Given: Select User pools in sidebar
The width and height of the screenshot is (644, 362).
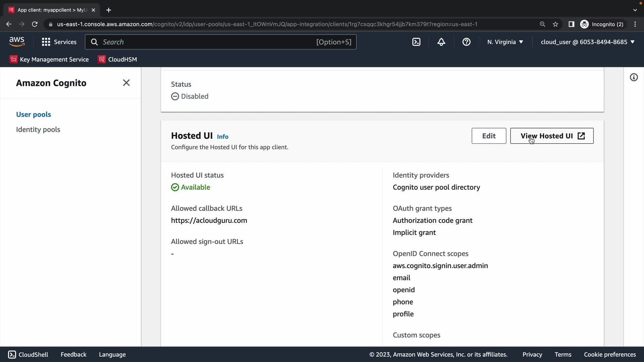Looking at the screenshot, I should click(x=34, y=114).
